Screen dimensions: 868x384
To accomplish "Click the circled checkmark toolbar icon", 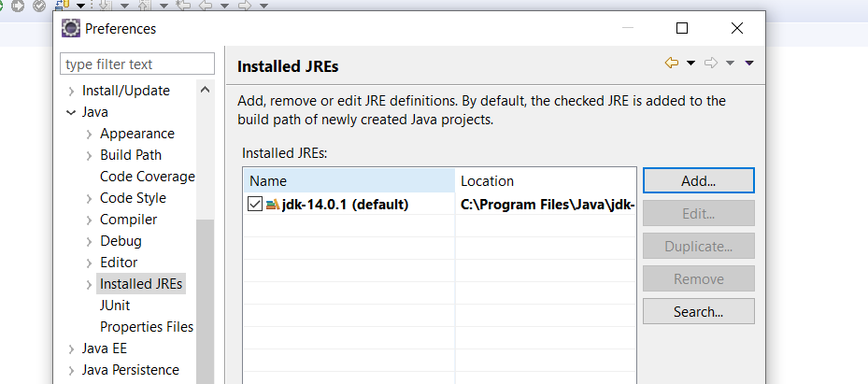I will 38,6.
